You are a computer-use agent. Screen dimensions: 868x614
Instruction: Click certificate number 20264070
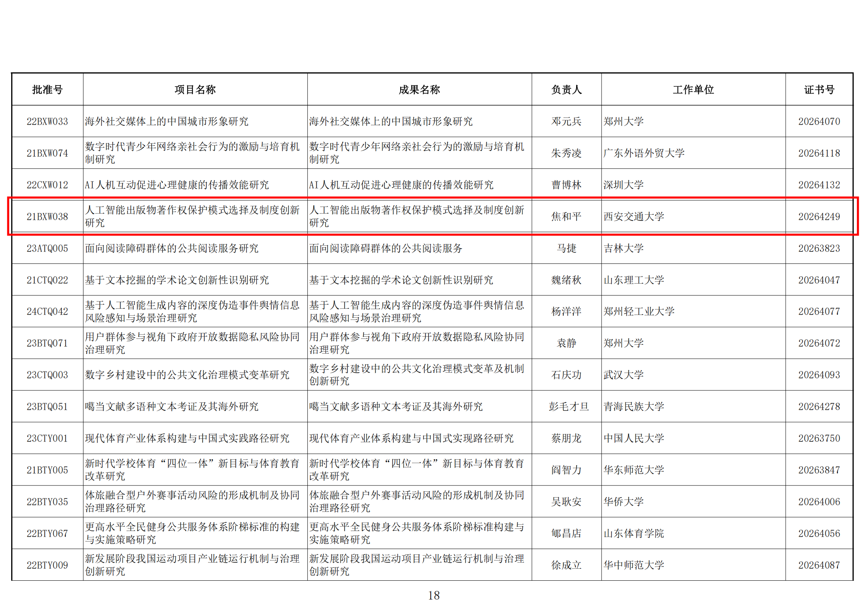819,121
